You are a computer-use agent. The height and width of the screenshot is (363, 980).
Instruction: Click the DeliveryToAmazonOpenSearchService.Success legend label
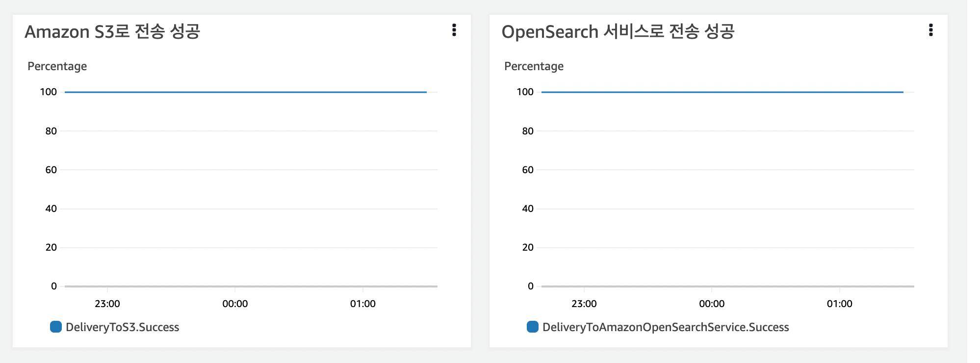click(x=666, y=327)
